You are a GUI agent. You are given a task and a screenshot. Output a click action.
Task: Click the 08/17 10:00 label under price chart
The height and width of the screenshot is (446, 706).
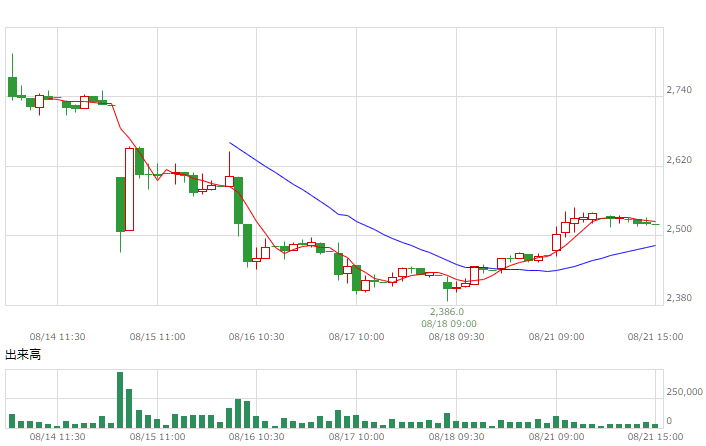click(356, 337)
